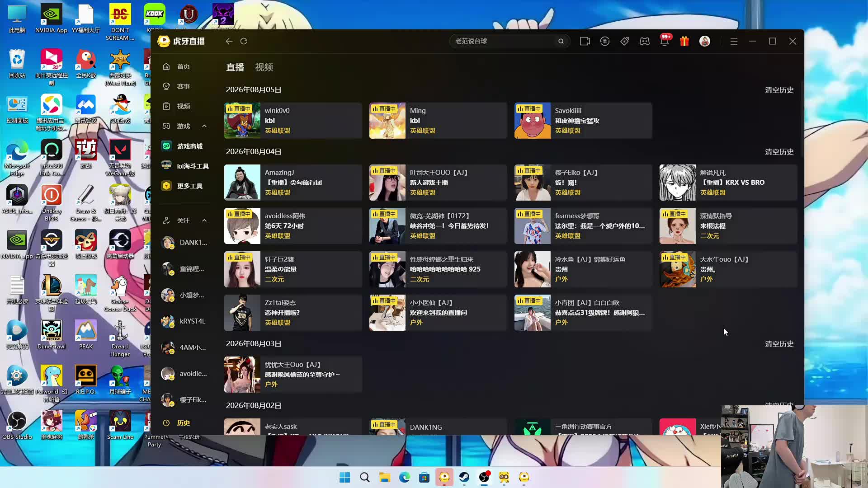The image size is (868, 488).
Task: Open the Windows Start menu
Action: click(344, 477)
